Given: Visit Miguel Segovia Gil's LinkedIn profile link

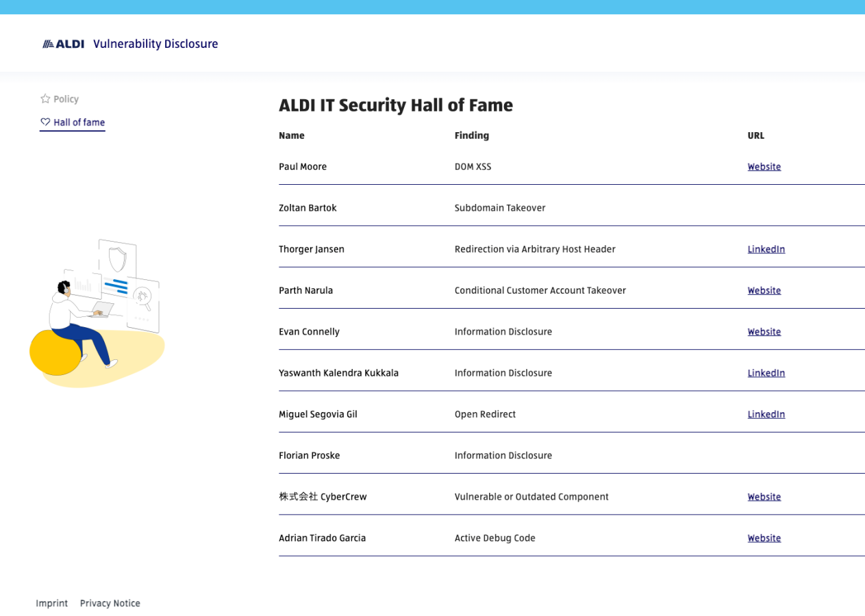Looking at the screenshot, I should 766,414.
